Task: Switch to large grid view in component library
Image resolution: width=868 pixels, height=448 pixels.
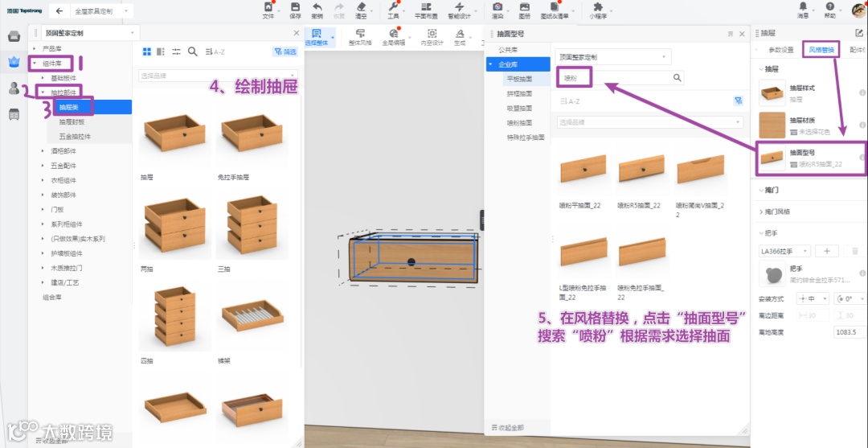Action: click(x=147, y=51)
